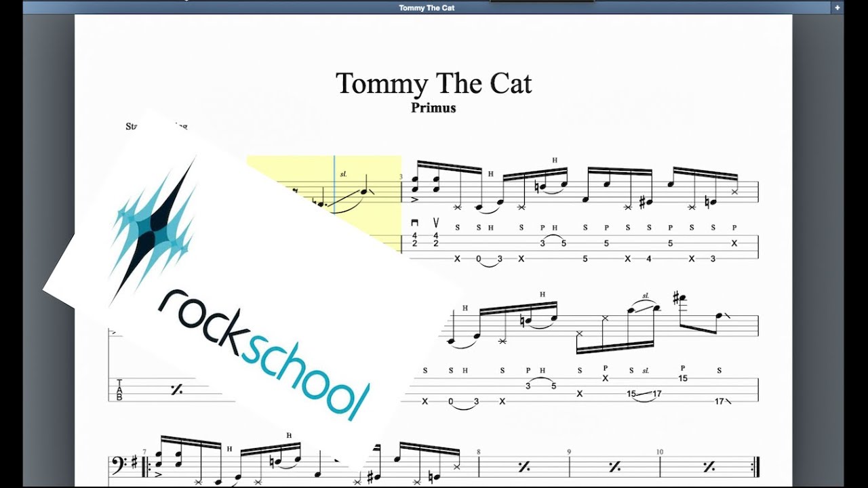Image resolution: width=868 pixels, height=488 pixels.
Task: Click the blue playback cursor in the highlighted bar
Action: tap(334, 184)
